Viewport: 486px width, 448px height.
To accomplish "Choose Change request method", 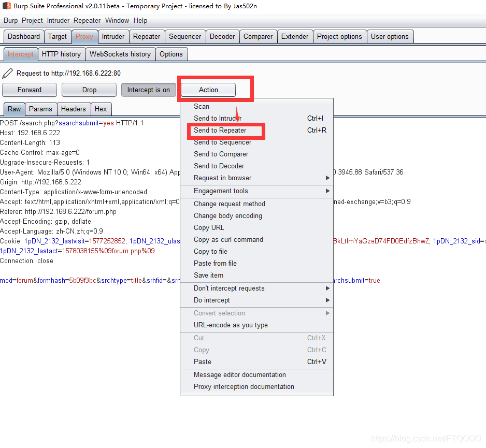I will [256, 204].
